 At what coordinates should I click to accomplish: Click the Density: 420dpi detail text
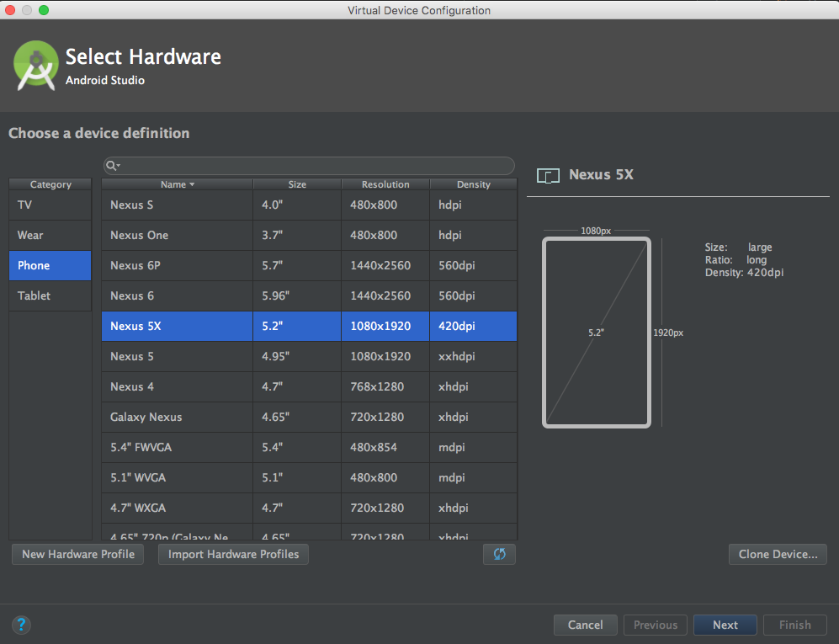pos(744,273)
